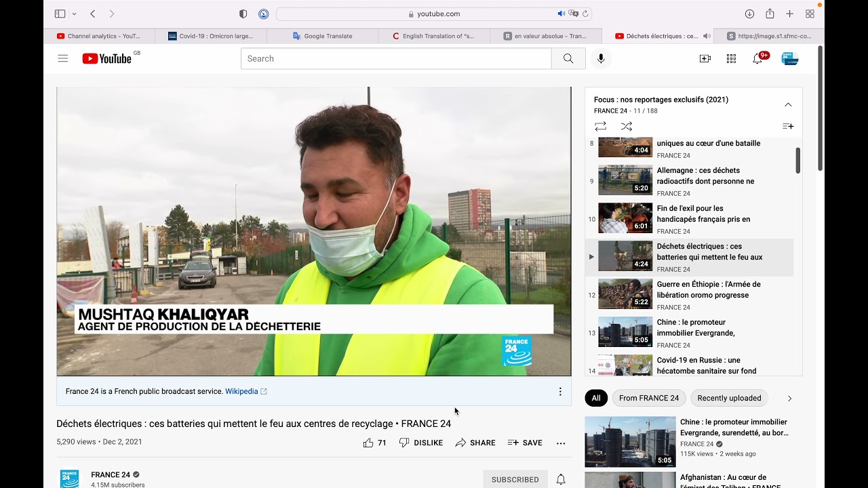868x488 pixels.
Task: Reload the page with the refresh icon
Action: tap(585, 14)
